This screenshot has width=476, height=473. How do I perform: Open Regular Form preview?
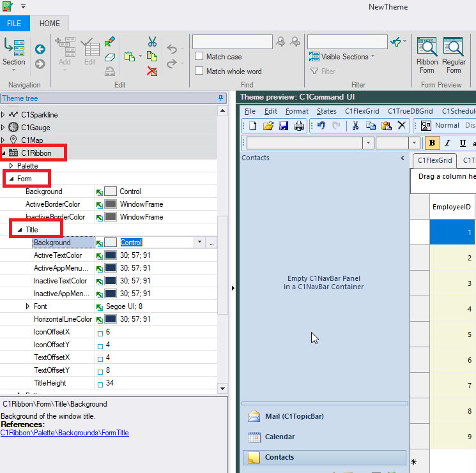[454, 56]
